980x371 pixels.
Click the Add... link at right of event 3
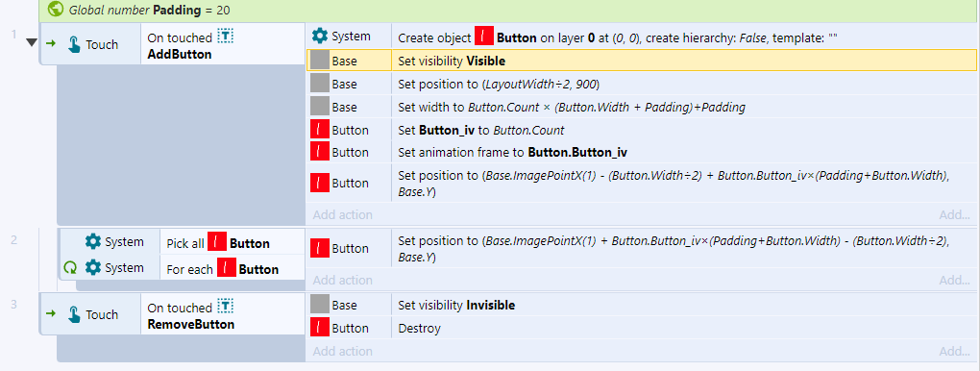954,351
